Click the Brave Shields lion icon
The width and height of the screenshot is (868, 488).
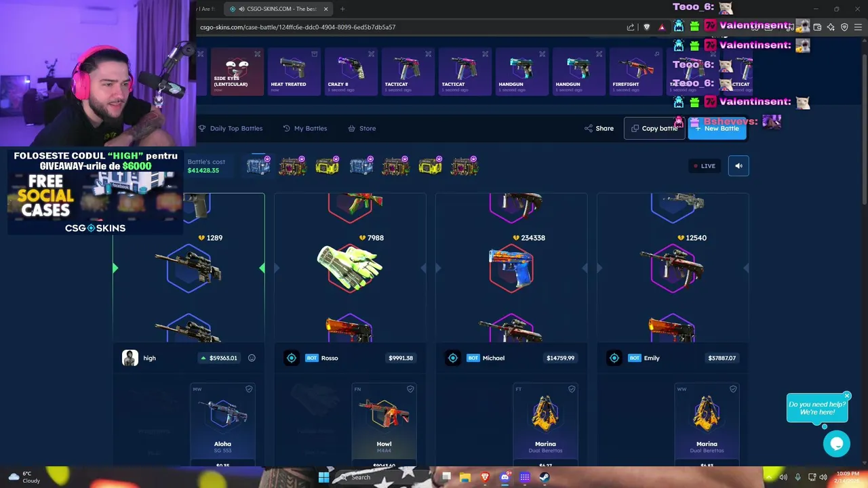point(646,27)
